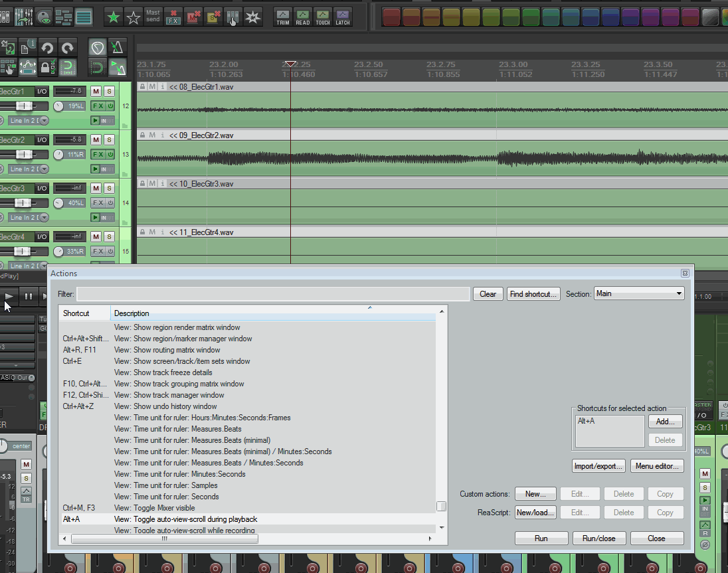Screen dimensions: 728x573
Task: Click the guitar pick shaped icon
Action: (97, 48)
